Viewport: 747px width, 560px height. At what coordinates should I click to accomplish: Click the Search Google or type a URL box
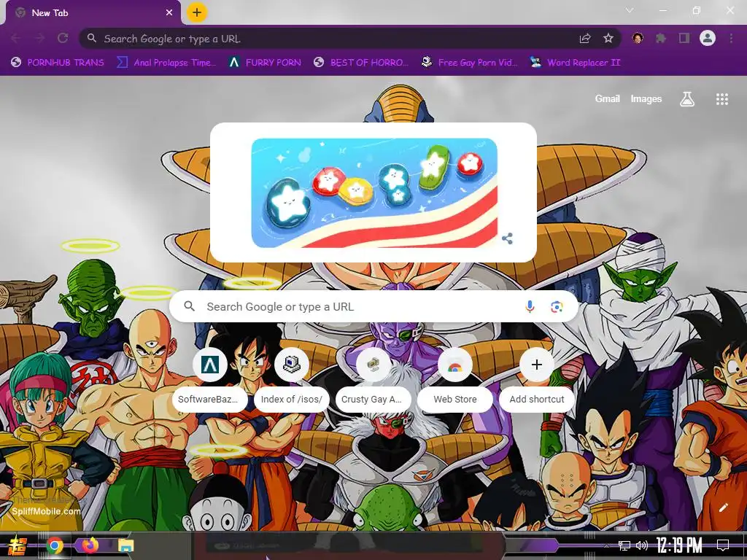pos(374,307)
